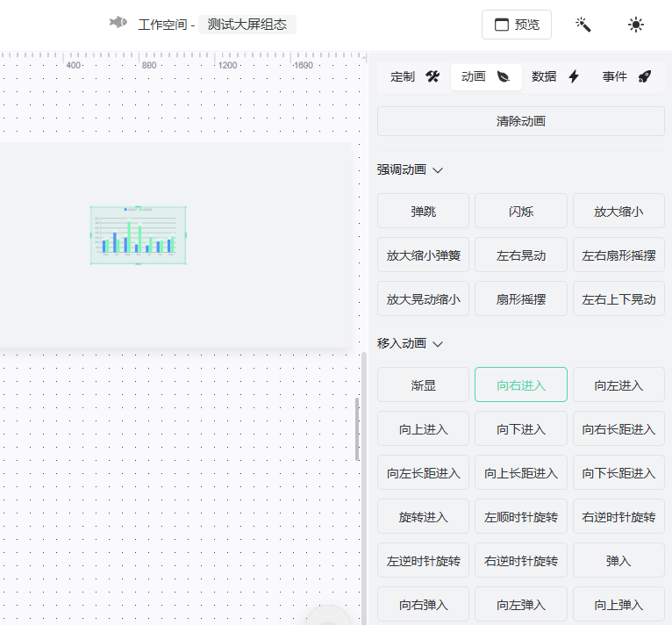Collapse the 强调动画 section
This screenshot has height=625, width=672.
(x=410, y=170)
